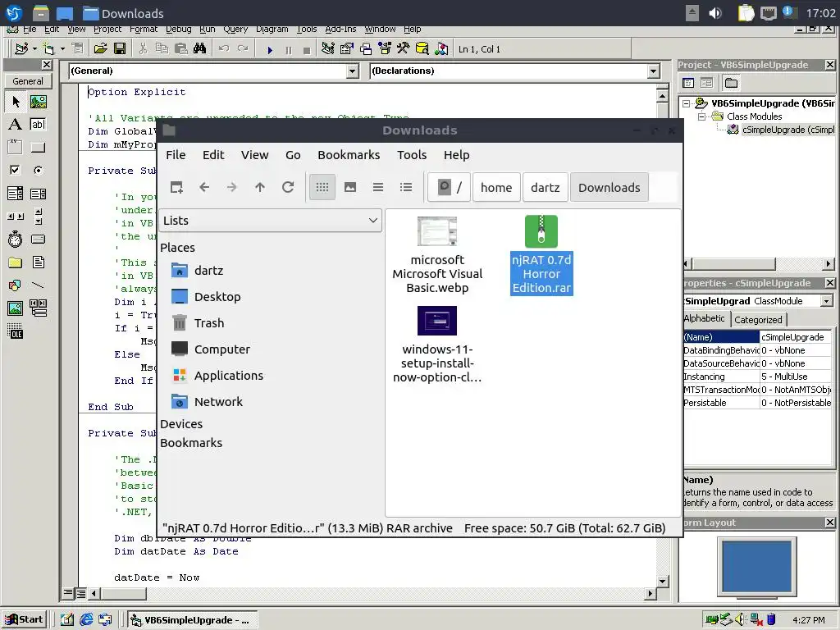This screenshot has width=840, height=630.
Task: Open the file manager's Go menu
Action: pyautogui.click(x=293, y=155)
